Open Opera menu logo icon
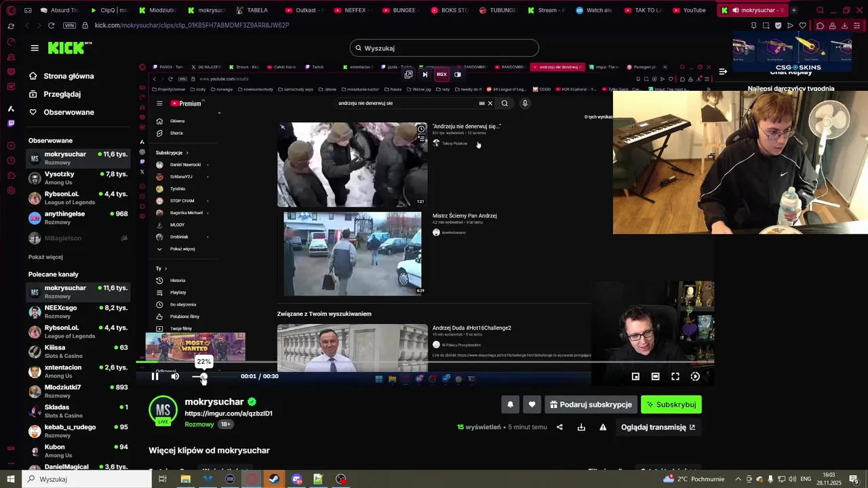Image resolution: width=868 pixels, height=488 pixels. pos(11,10)
